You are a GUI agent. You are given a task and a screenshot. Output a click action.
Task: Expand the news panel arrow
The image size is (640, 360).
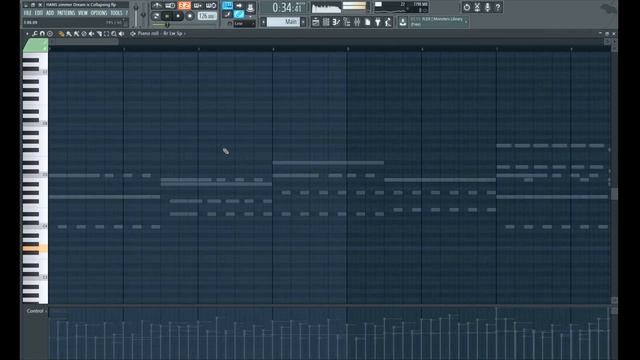pos(467,22)
